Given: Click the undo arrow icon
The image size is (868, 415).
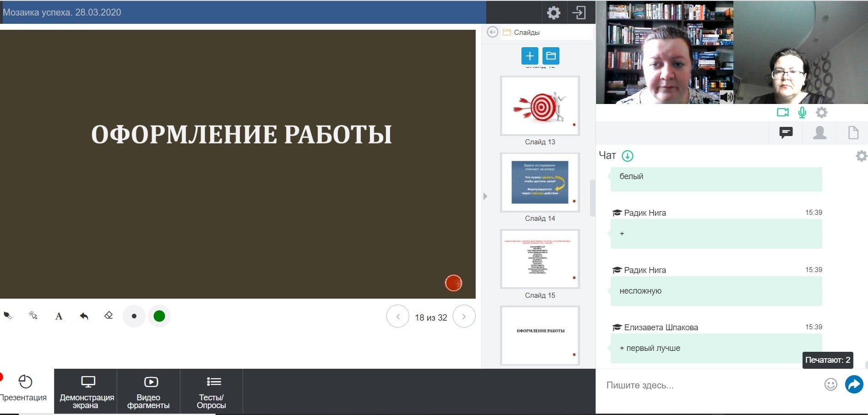Looking at the screenshot, I should coord(84,316).
